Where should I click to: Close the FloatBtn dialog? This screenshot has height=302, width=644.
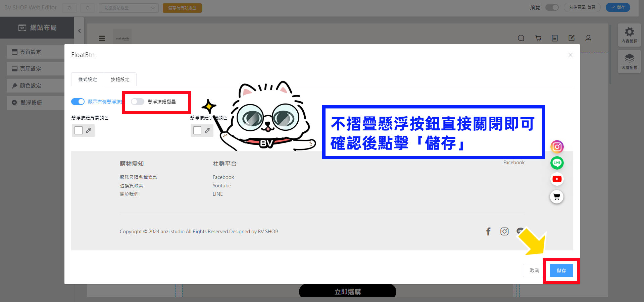[571, 55]
